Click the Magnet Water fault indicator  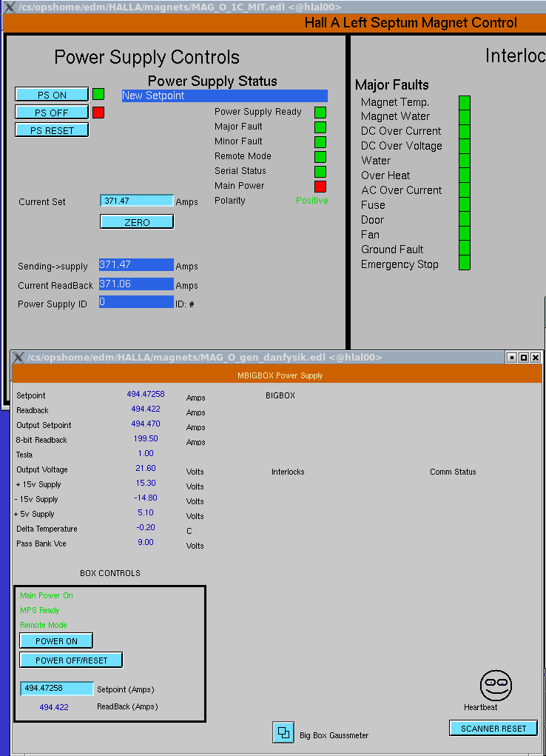465,117
